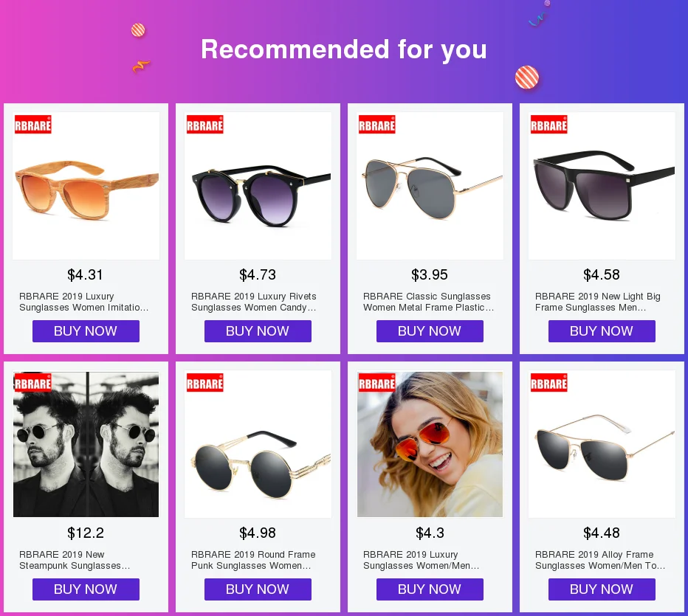Select the gold aviator sunglasses image
The image size is (688, 616).
[430, 186]
